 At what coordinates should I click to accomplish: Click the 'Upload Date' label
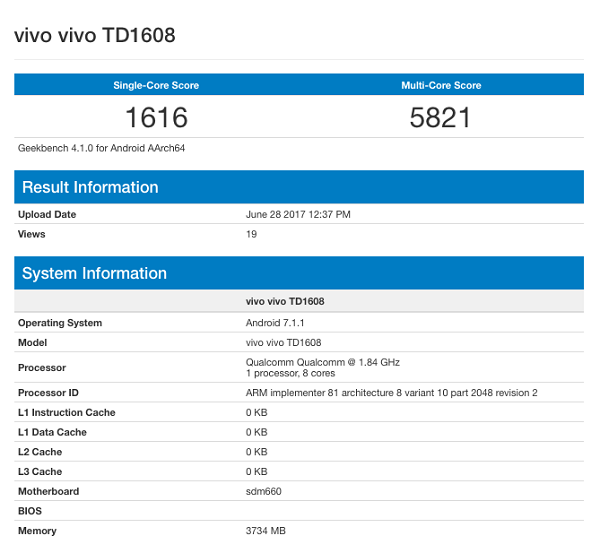(47, 214)
